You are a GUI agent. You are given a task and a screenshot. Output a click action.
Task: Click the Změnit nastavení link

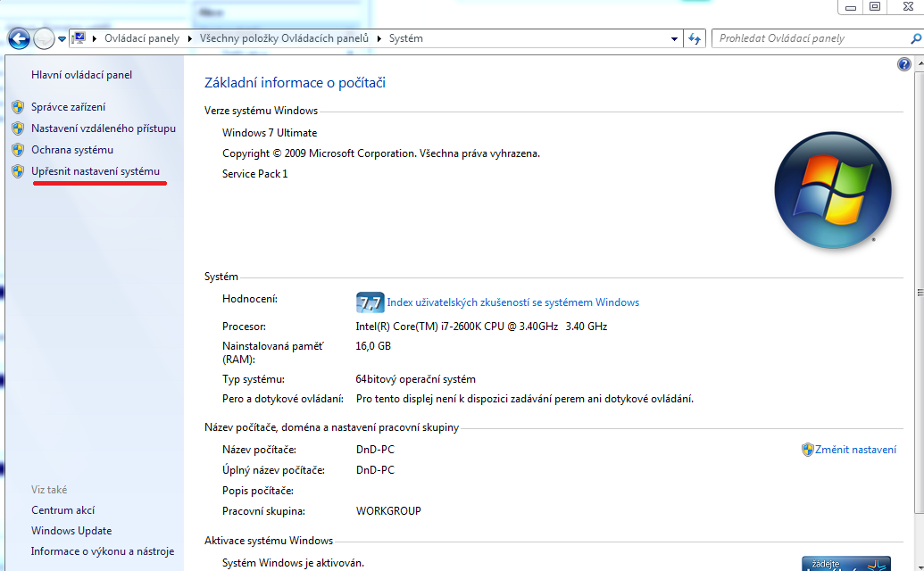click(855, 450)
